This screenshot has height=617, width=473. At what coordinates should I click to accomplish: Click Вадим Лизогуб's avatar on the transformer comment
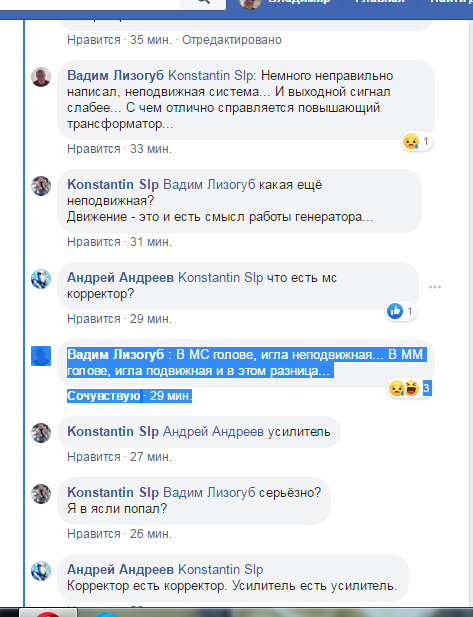pos(41,77)
